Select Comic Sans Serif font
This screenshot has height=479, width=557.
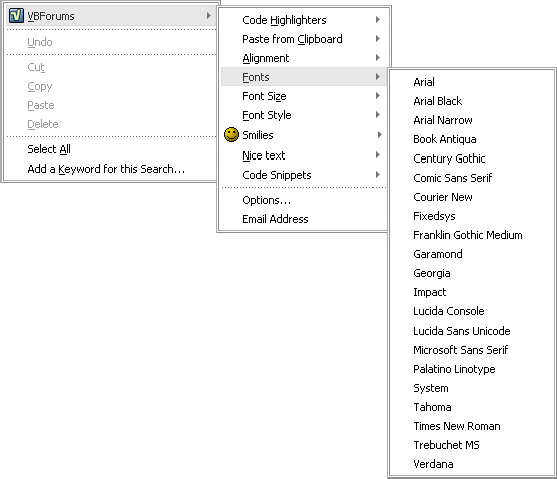click(472, 178)
